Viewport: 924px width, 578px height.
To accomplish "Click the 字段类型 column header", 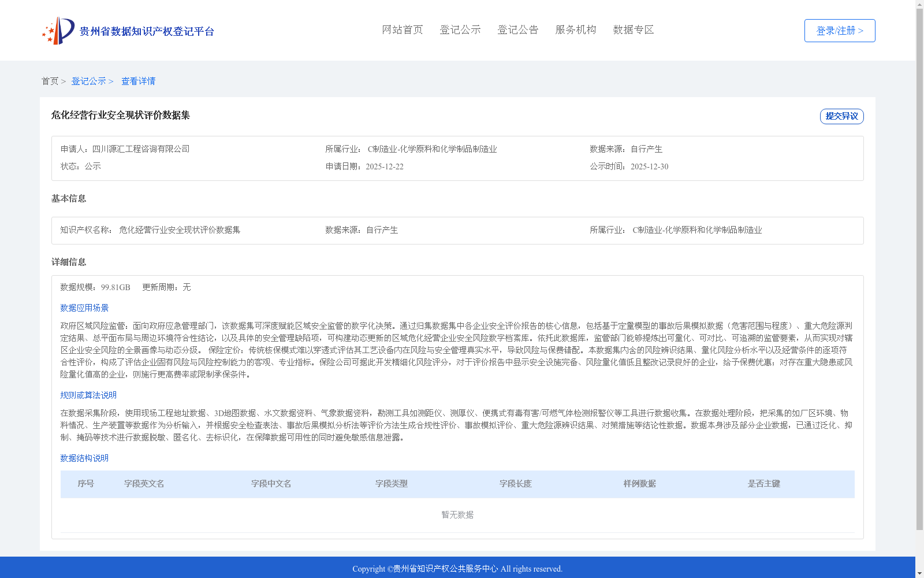I will [392, 484].
